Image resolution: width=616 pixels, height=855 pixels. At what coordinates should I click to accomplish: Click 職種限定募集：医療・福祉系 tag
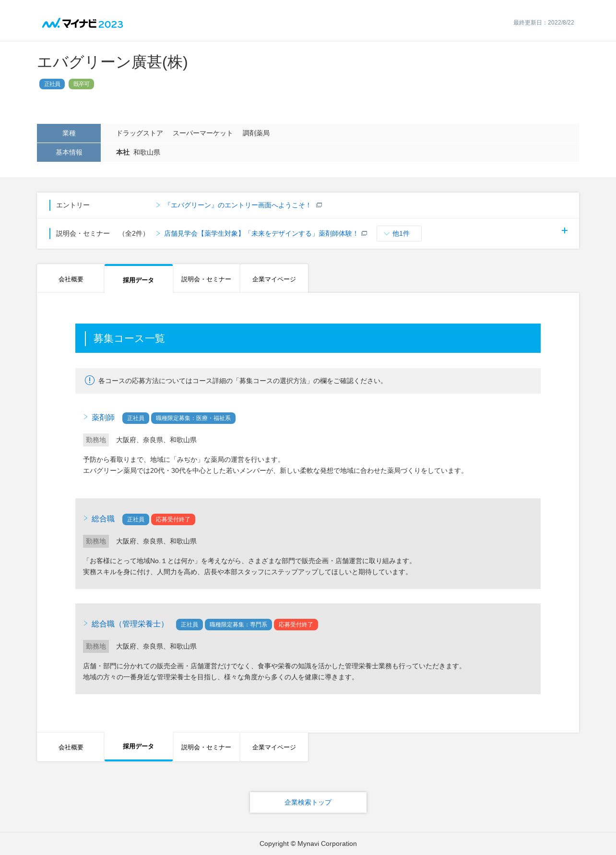tap(193, 418)
